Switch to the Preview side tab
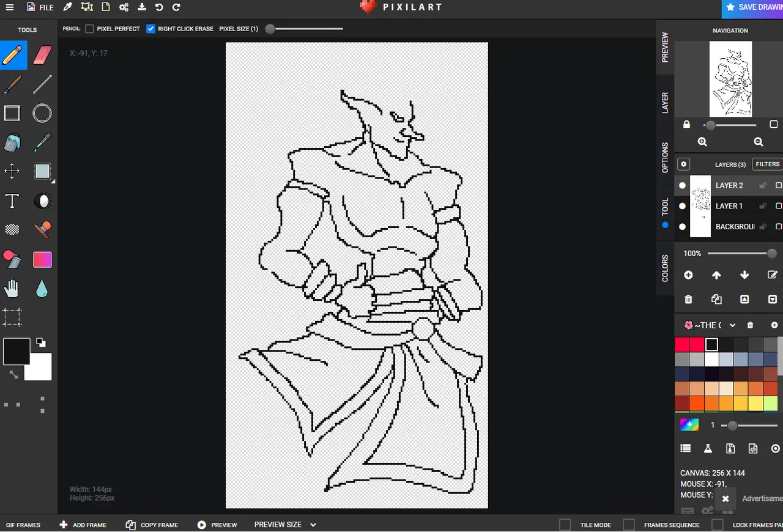 (x=665, y=47)
